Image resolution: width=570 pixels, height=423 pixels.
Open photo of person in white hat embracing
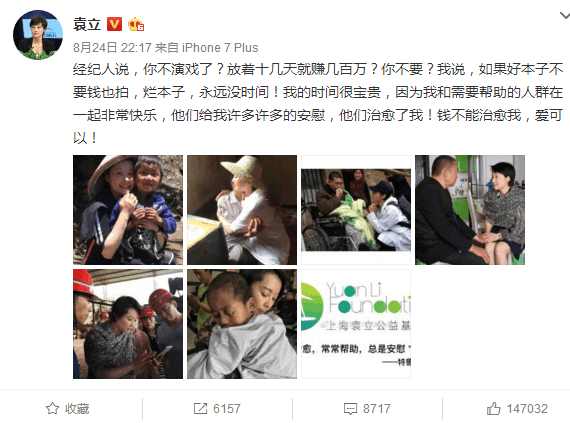click(x=242, y=210)
